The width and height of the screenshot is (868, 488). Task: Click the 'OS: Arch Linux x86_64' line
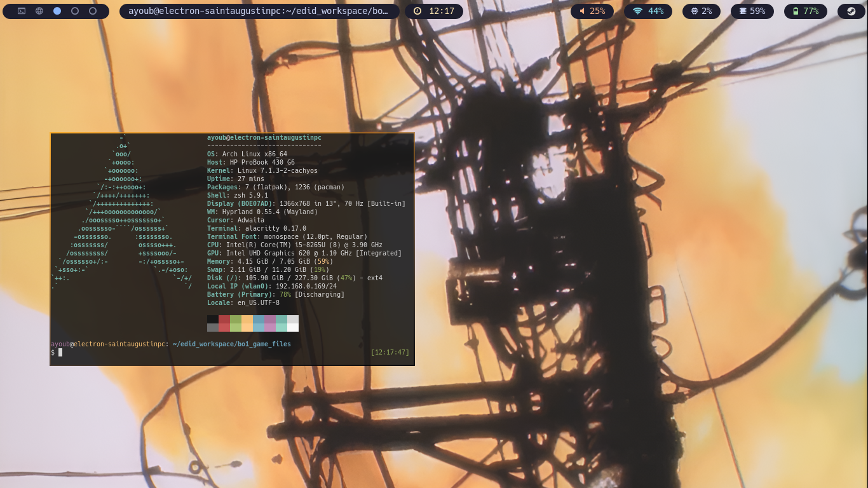(247, 154)
